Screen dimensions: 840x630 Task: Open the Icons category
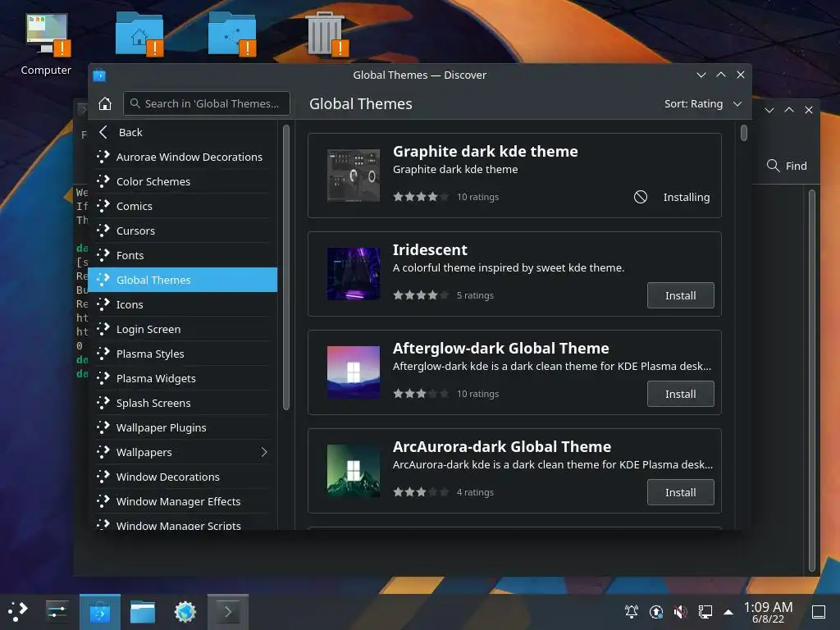point(183,304)
